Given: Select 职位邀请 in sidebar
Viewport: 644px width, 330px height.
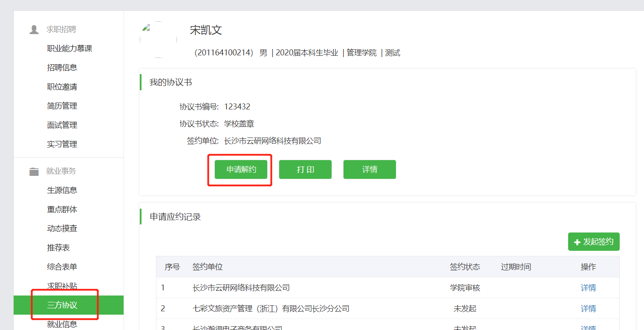Looking at the screenshot, I should [62, 87].
